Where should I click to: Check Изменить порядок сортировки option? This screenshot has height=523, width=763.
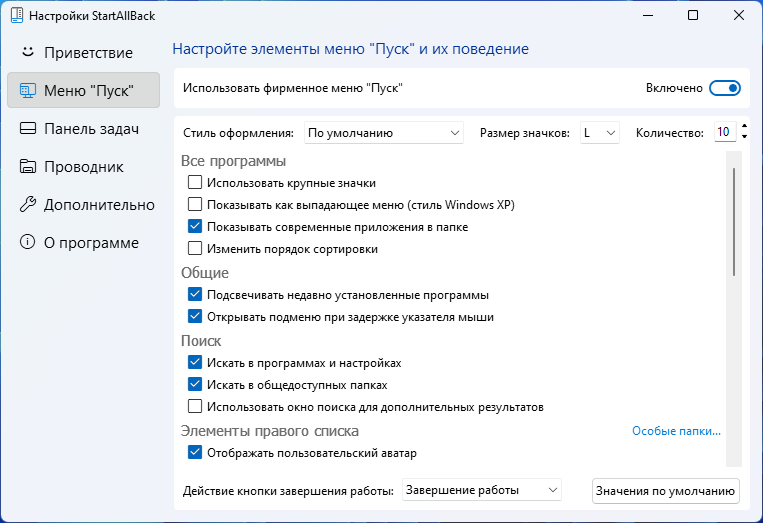point(195,249)
